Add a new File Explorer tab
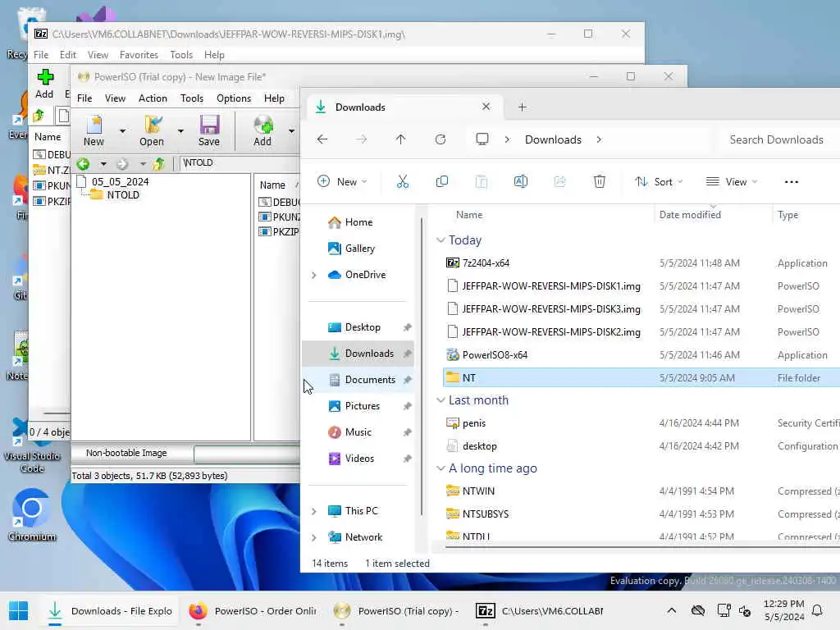 [x=523, y=107]
